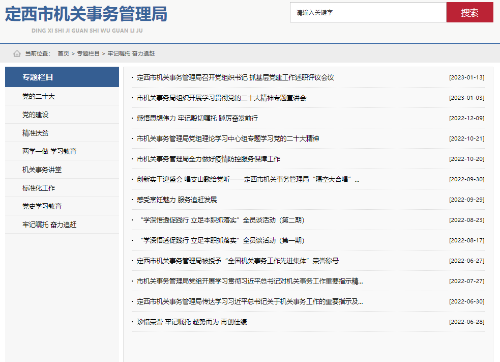Click the red 搜索 search button
Viewport: 500px width, 362px height.
click(x=470, y=12)
